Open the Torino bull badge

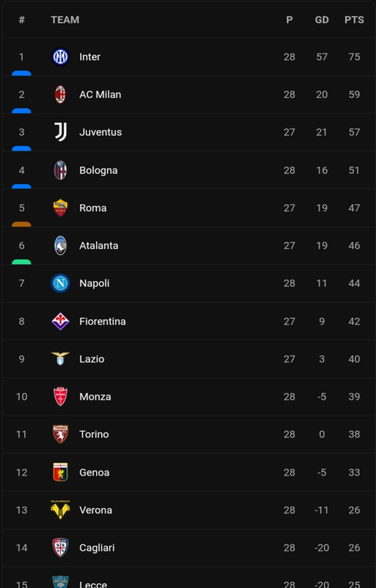[60, 434]
